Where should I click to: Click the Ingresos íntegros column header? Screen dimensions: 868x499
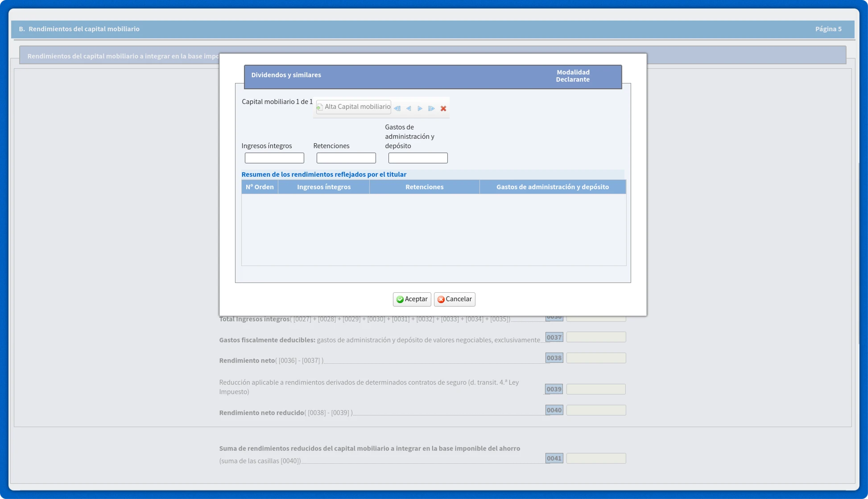tap(324, 187)
